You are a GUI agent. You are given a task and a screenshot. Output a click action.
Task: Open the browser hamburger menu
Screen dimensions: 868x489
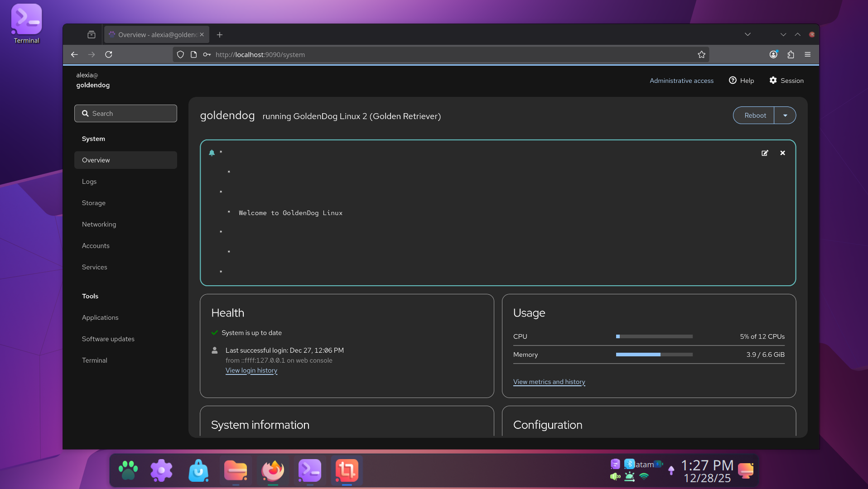tap(807, 54)
